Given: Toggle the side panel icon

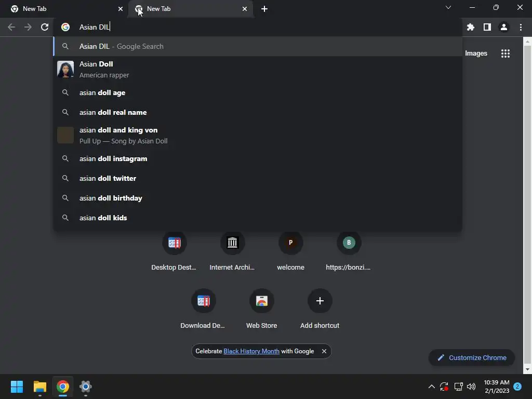Looking at the screenshot, I should pos(487,27).
